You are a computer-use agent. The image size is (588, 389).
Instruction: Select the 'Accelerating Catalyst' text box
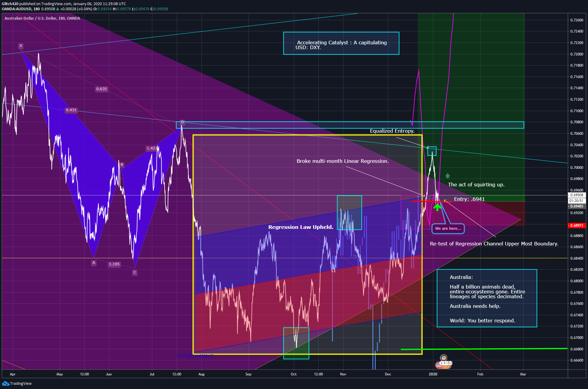click(341, 43)
